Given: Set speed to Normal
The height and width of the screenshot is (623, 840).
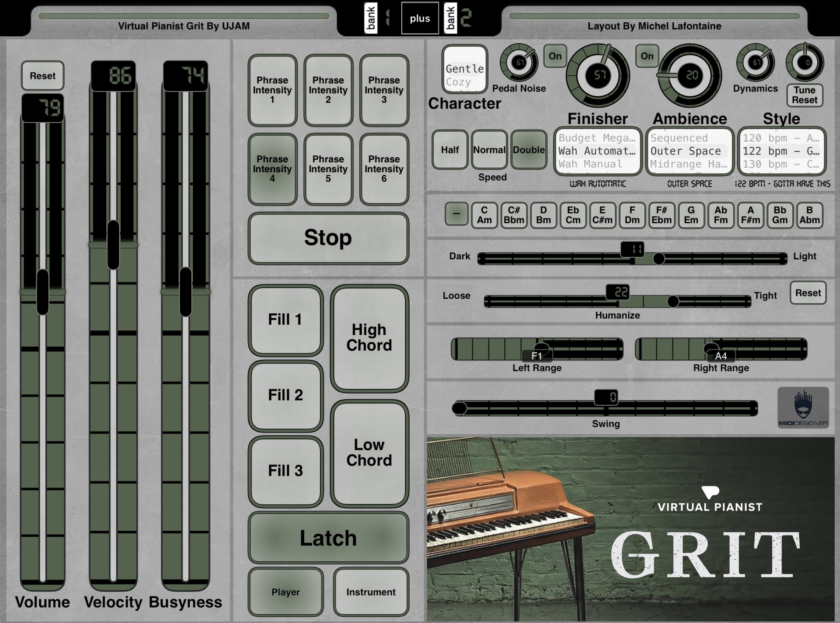Looking at the screenshot, I should pyautogui.click(x=489, y=150).
